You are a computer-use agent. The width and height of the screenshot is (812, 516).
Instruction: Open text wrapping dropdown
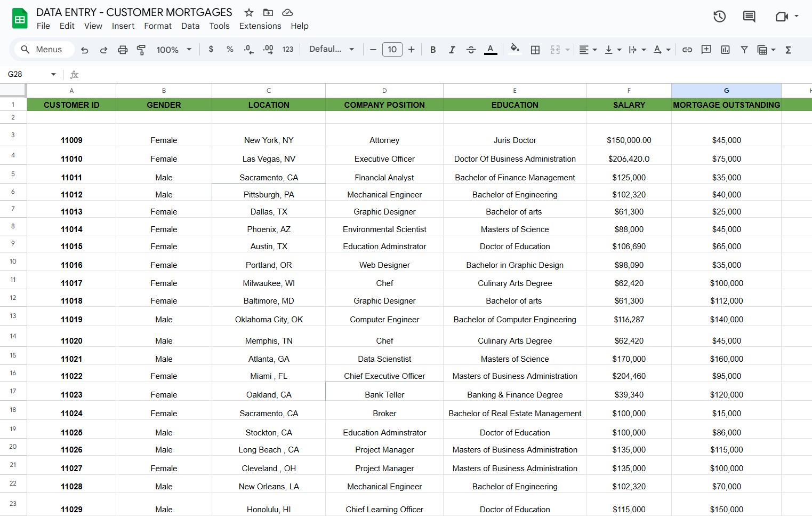[637, 50]
